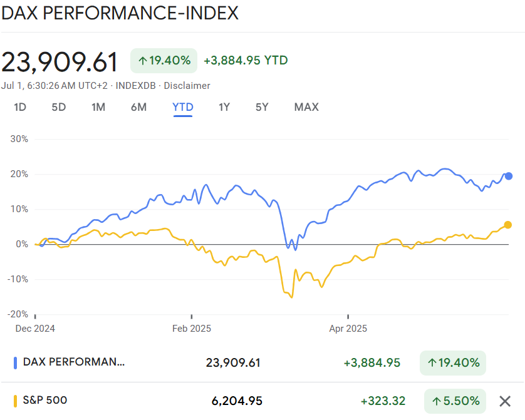Remove the S&P 500 comparison with X
Image resolution: width=525 pixels, height=420 pixels.
[x=505, y=401]
